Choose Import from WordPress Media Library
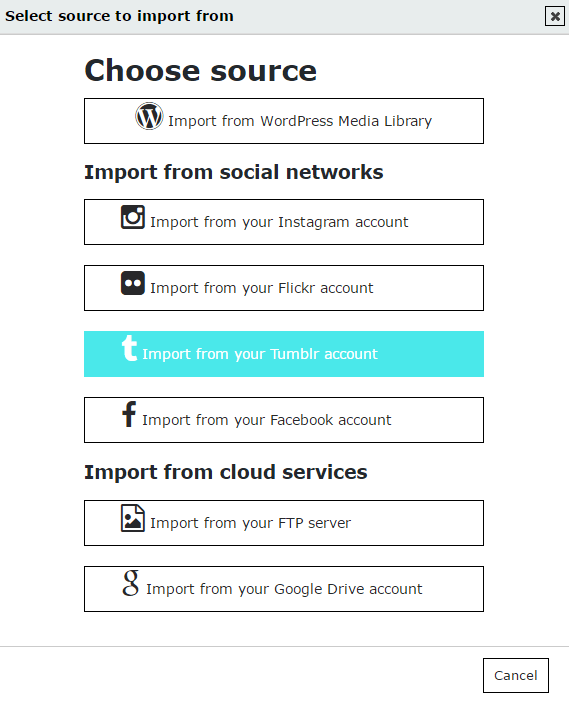The image size is (570, 704). pyautogui.click(x=284, y=121)
